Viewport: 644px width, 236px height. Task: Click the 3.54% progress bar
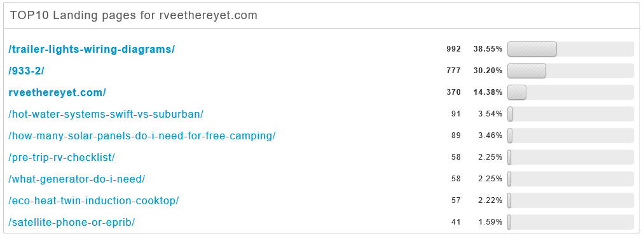[571, 114]
